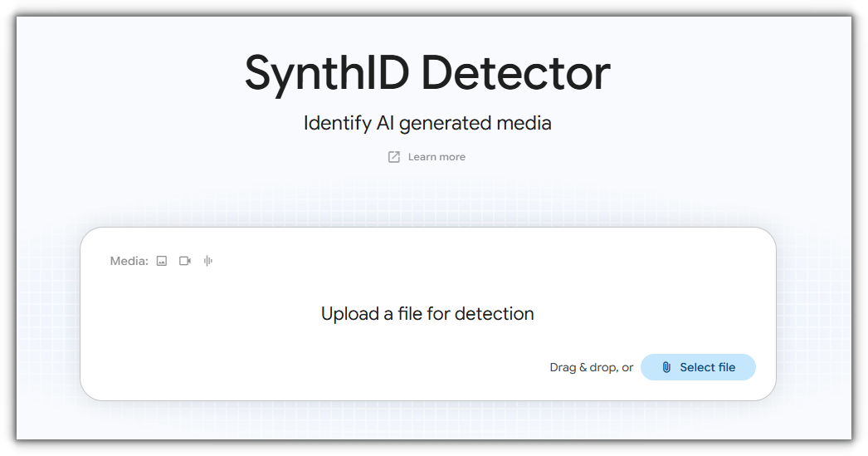The width and height of the screenshot is (868, 456).
Task: Click the word media in the subtitle
Action: point(524,122)
